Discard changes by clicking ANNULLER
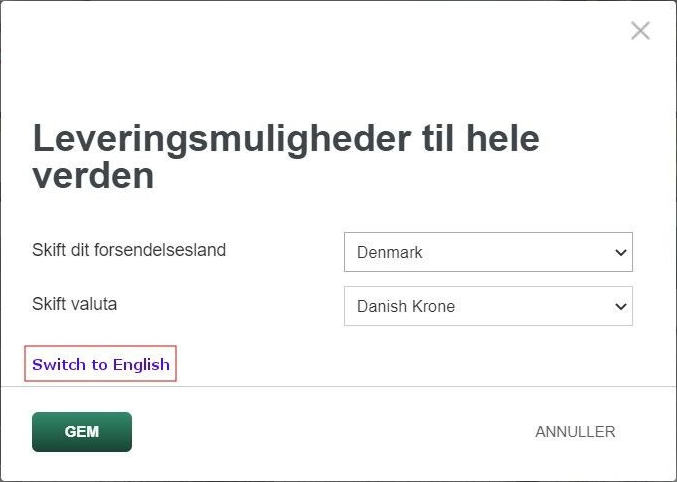 pos(575,432)
